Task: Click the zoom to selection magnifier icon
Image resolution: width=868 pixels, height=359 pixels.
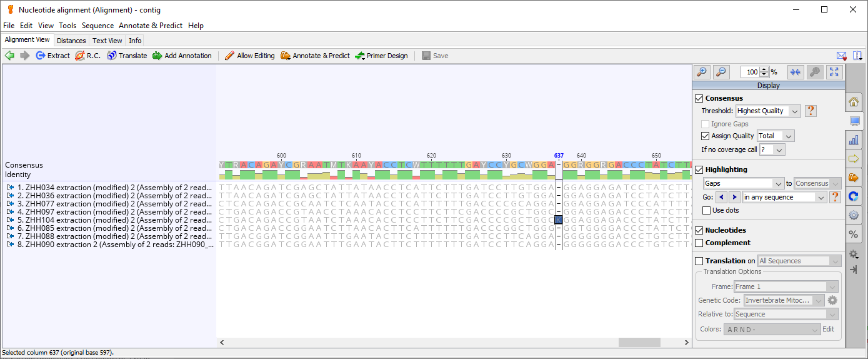Action: click(x=815, y=72)
